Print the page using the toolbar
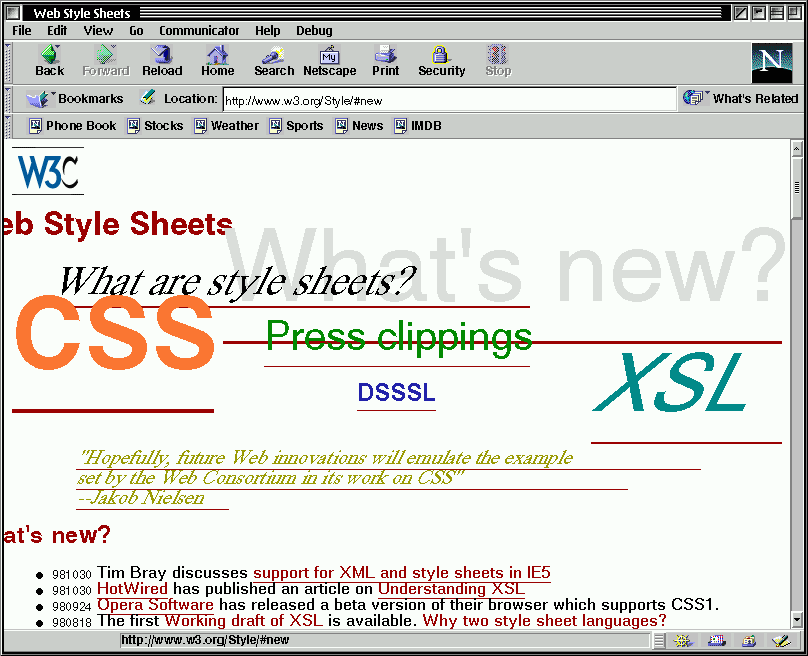 click(385, 61)
